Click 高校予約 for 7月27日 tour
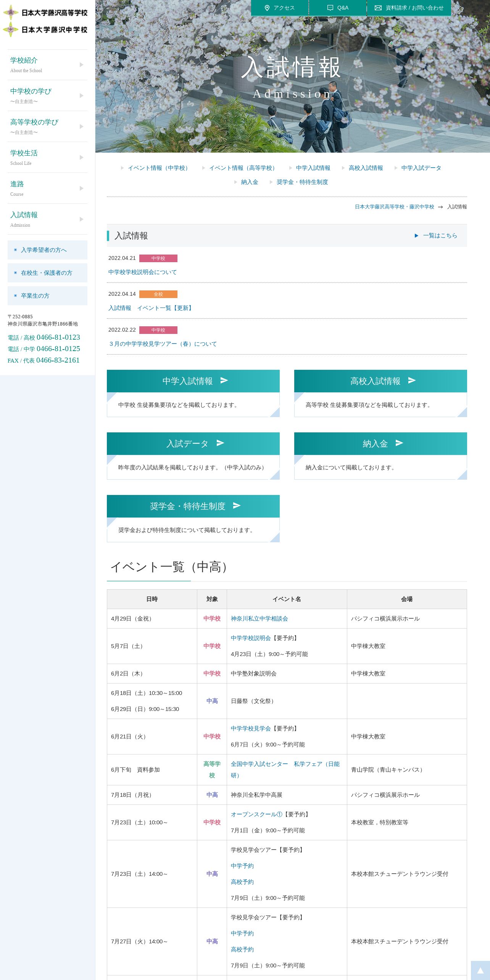Image resolution: width=490 pixels, height=980 pixels. pyautogui.click(x=242, y=949)
